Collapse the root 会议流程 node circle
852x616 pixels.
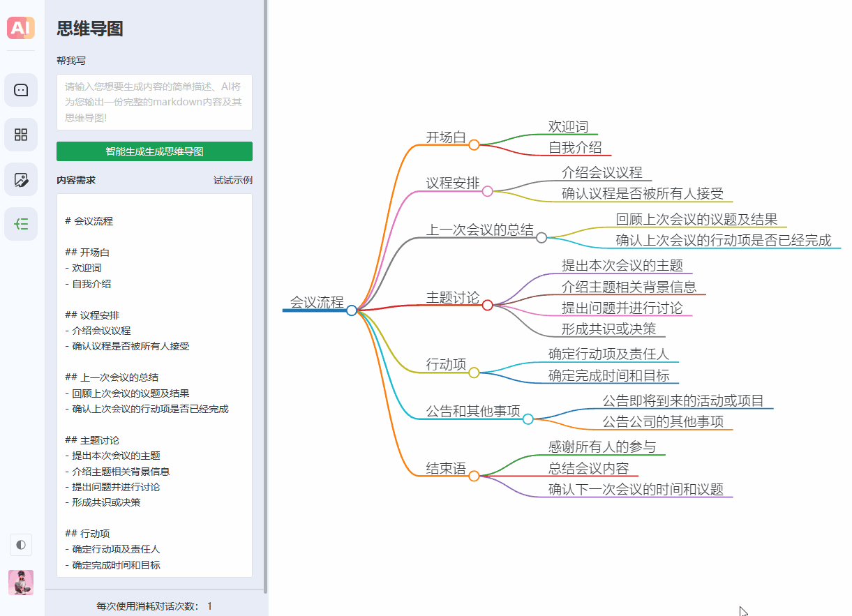pos(352,310)
